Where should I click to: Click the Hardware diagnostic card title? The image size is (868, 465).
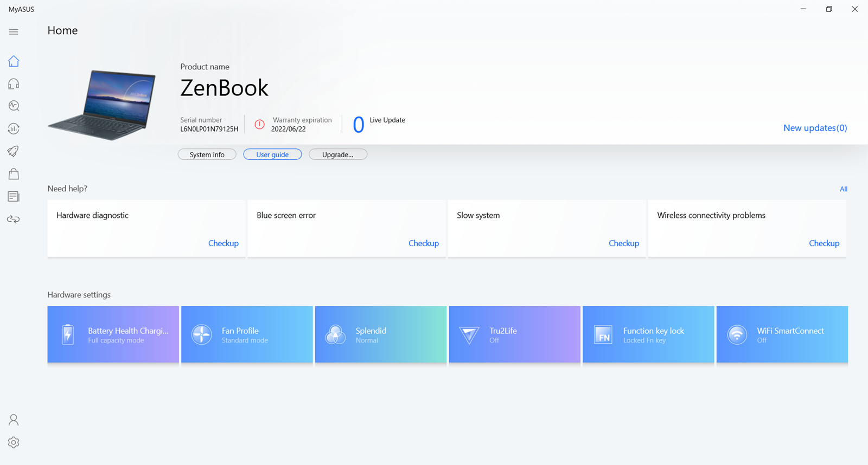92,215
